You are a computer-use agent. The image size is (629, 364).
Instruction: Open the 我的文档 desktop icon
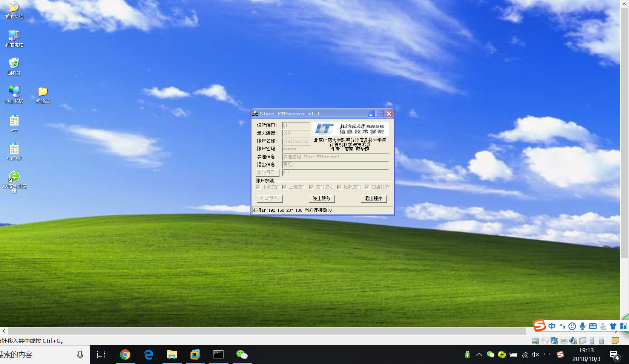(x=14, y=9)
